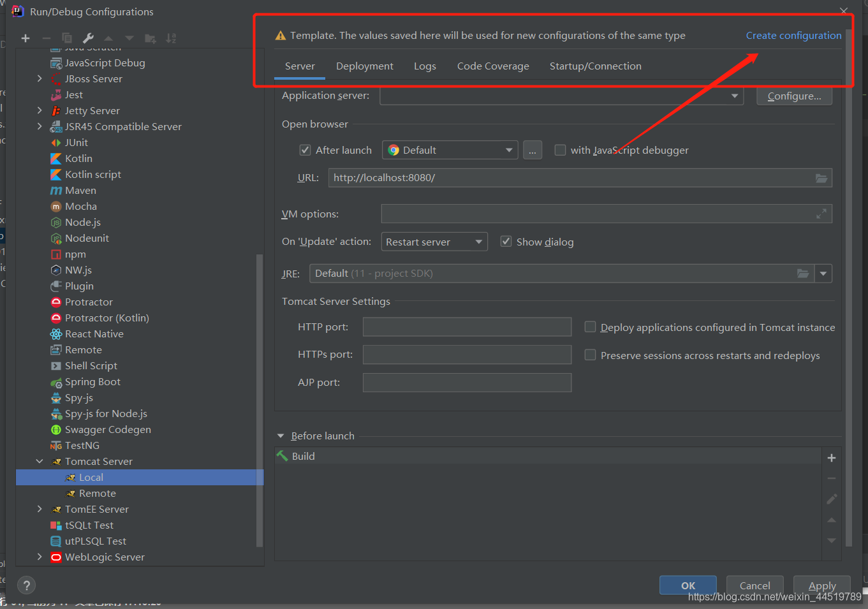868x609 pixels.
Task: Open the JRE dropdown arrow
Action: coord(823,274)
